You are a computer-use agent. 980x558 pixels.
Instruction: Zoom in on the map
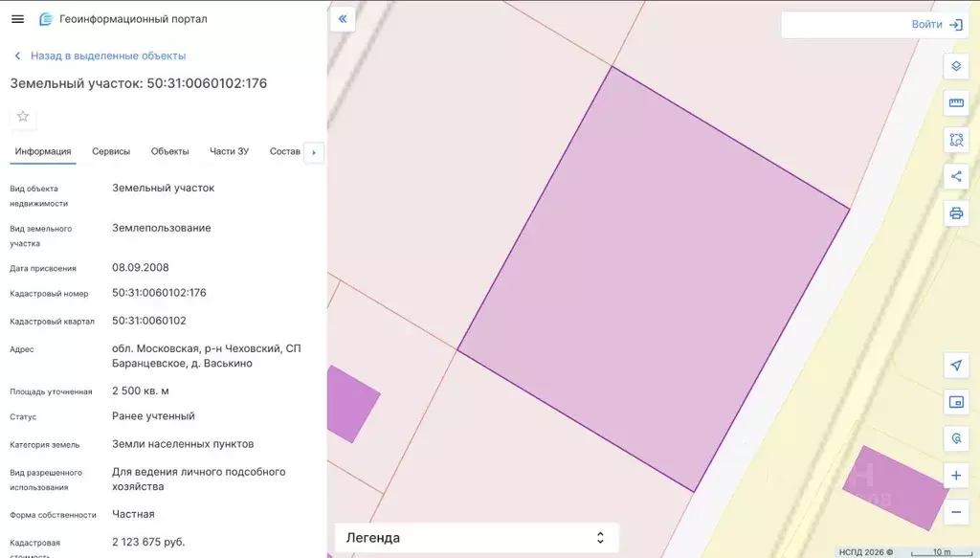(955, 476)
